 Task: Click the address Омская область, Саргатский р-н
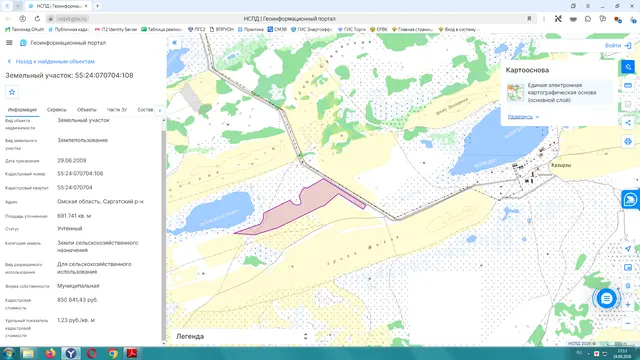(x=100, y=202)
